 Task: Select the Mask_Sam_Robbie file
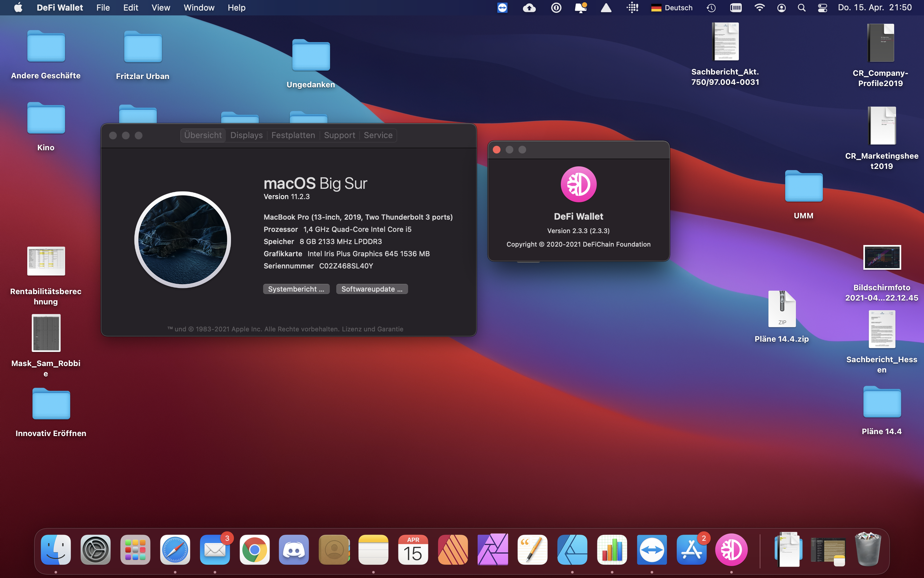(46, 333)
